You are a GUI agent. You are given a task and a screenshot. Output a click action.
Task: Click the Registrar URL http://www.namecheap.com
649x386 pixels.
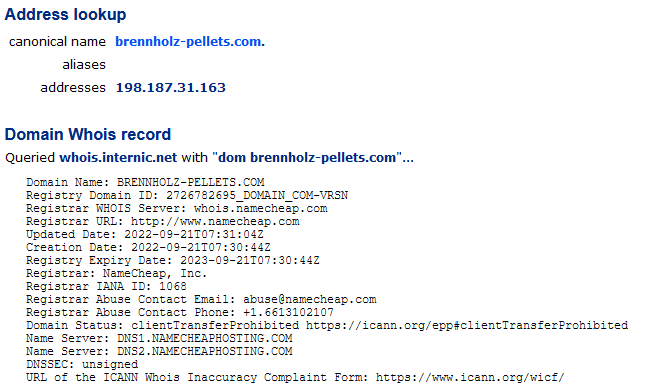(215, 222)
